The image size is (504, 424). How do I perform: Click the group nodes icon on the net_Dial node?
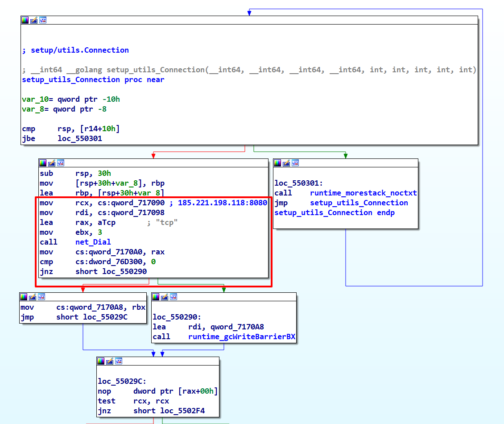[x=61, y=163]
